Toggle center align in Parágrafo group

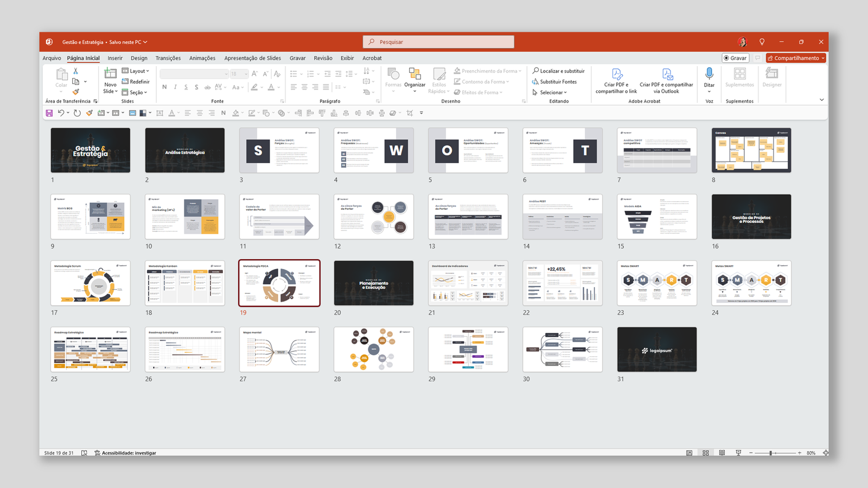tap(304, 87)
